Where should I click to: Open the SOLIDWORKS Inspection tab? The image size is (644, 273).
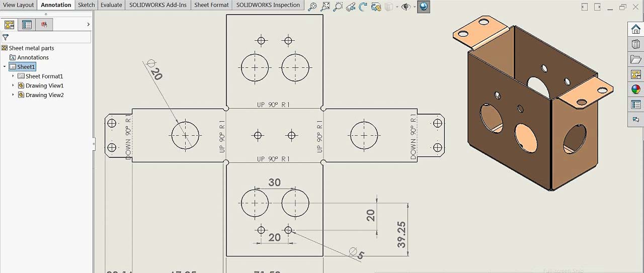coord(268,5)
